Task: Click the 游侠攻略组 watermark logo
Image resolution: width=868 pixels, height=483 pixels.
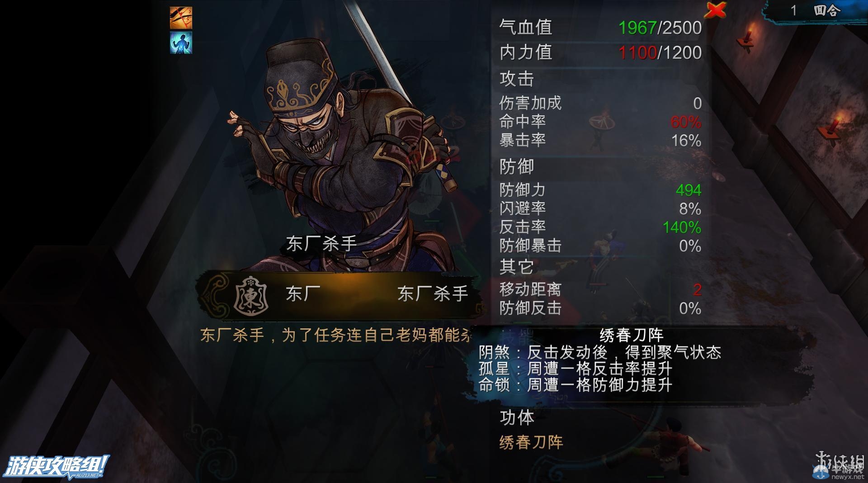Action: pyautogui.click(x=57, y=466)
